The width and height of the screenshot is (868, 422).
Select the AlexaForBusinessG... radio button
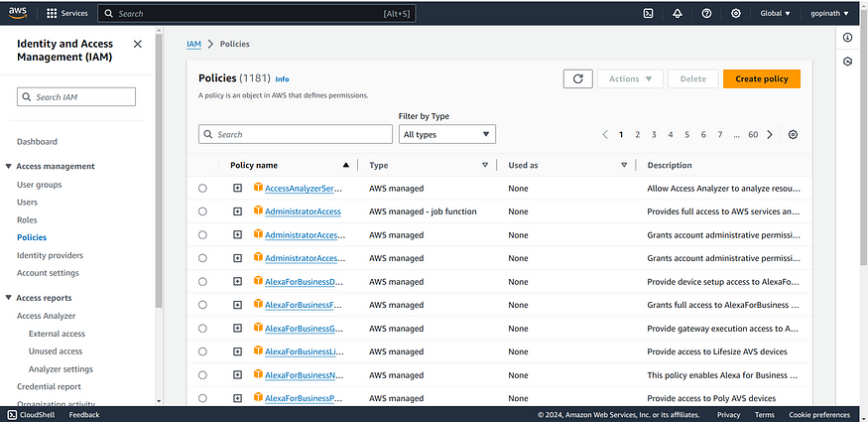pyautogui.click(x=202, y=329)
